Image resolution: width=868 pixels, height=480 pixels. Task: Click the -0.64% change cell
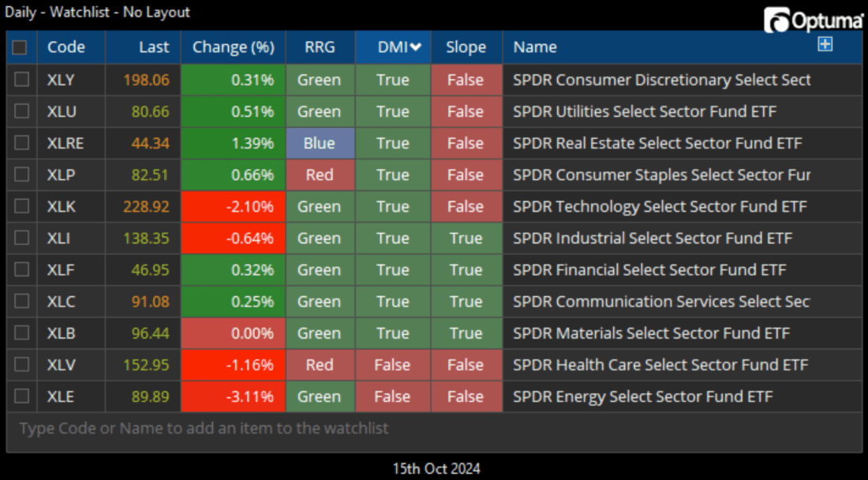(x=233, y=238)
